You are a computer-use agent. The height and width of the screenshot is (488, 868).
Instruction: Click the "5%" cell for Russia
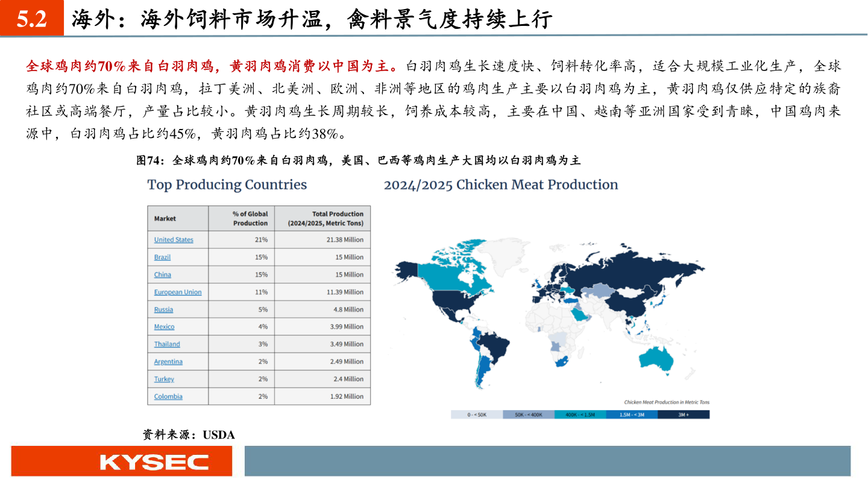click(x=242, y=310)
